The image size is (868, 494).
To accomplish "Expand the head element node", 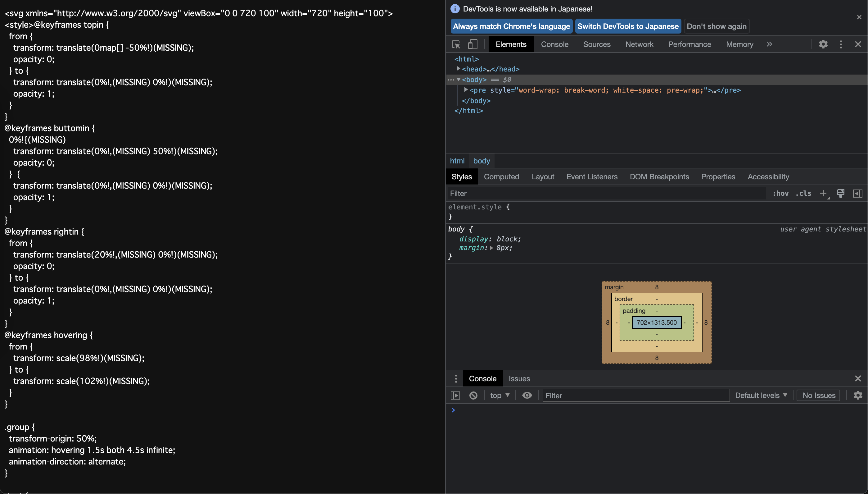I will [458, 69].
